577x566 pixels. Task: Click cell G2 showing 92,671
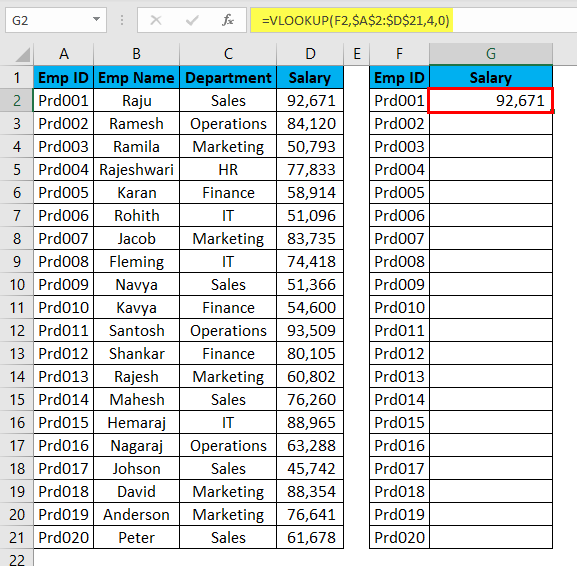coord(491,100)
